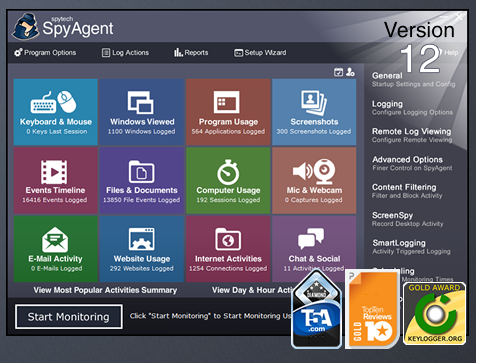
Task: Click the user icon above Screenshots tile
Action: (350, 72)
